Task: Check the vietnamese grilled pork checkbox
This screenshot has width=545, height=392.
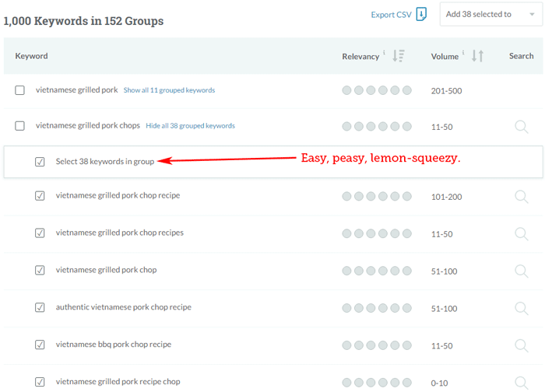Action: click(20, 90)
